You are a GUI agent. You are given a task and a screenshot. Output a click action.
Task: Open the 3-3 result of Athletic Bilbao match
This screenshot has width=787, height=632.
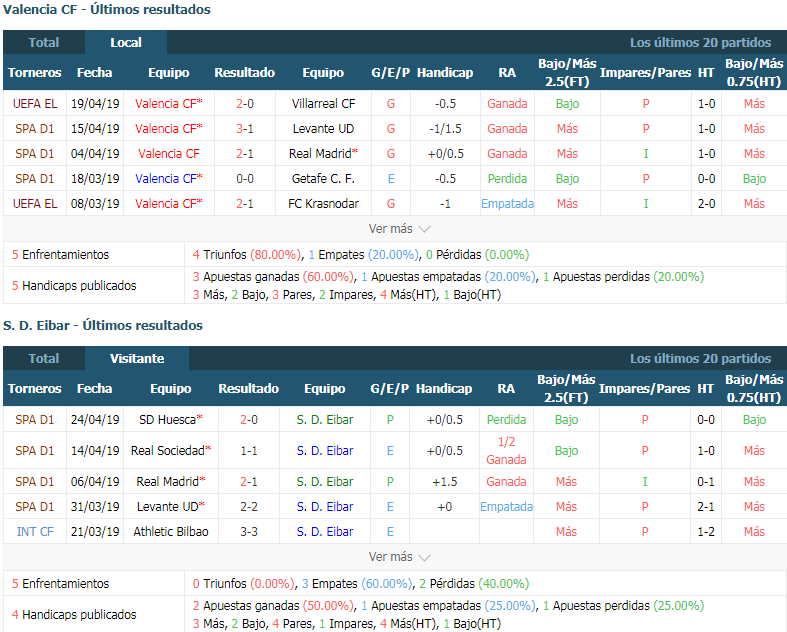(x=248, y=532)
